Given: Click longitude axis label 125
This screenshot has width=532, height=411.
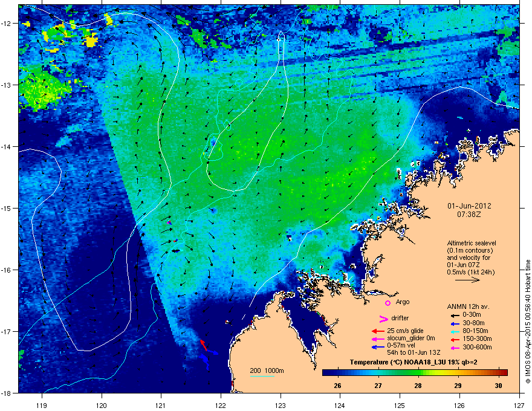Looking at the screenshot, I should point(400,405).
